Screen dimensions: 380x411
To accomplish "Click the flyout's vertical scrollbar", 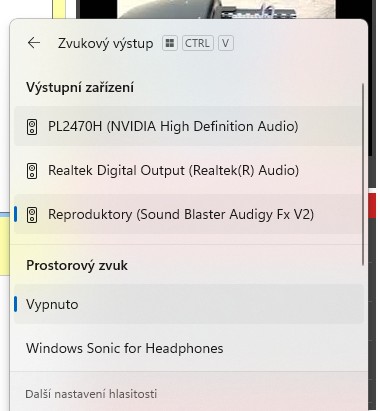I will 363,175.
